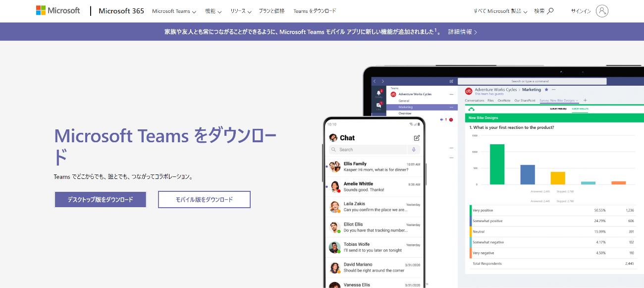Open 'I'll send it to you later on tonight'

tap(373, 250)
